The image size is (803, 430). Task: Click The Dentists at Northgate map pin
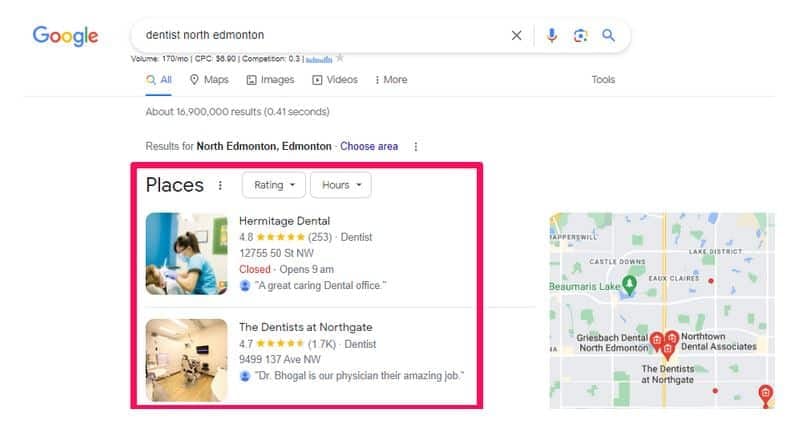tap(667, 352)
